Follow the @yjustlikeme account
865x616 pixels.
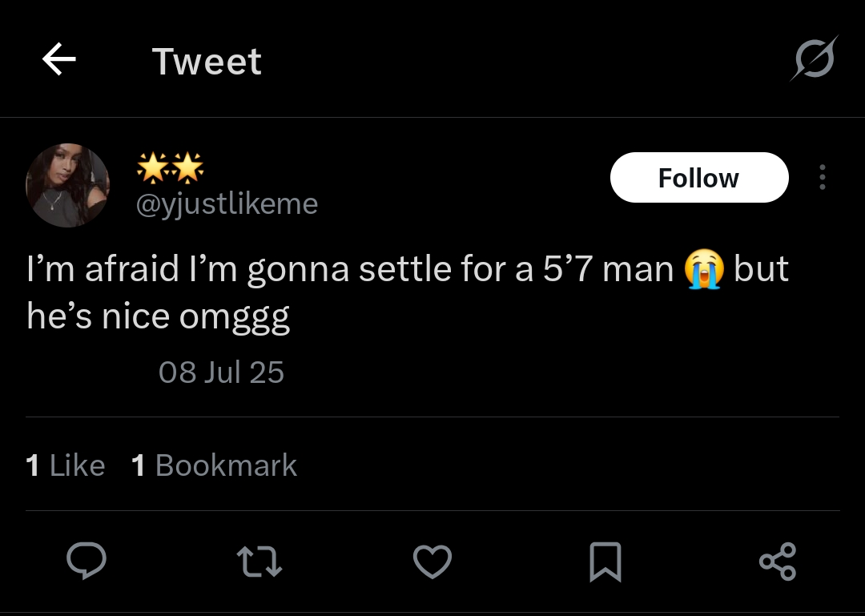(699, 177)
